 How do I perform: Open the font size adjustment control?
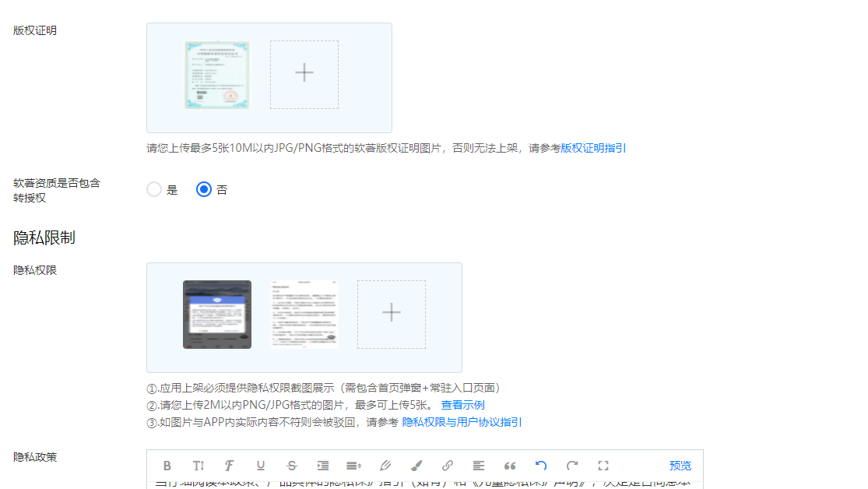tap(198, 466)
